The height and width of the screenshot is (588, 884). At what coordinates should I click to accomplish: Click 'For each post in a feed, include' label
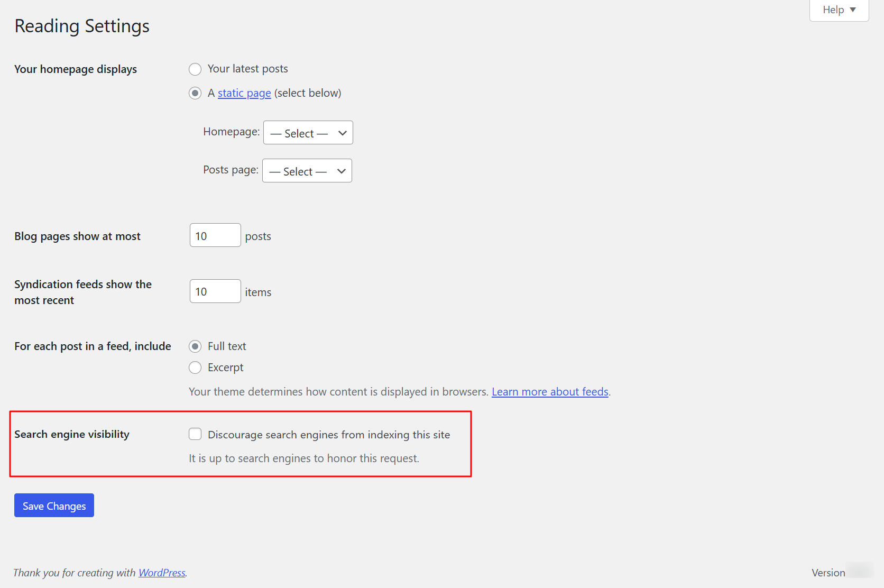[93, 346]
